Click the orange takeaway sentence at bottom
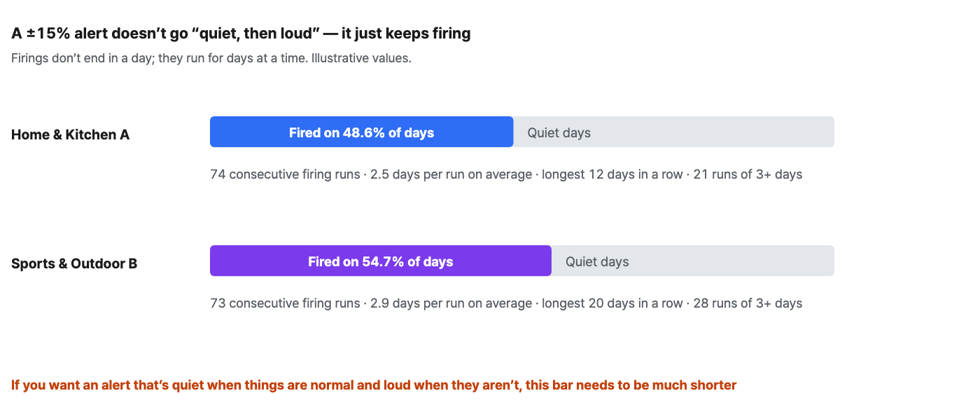 coord(374,385)
